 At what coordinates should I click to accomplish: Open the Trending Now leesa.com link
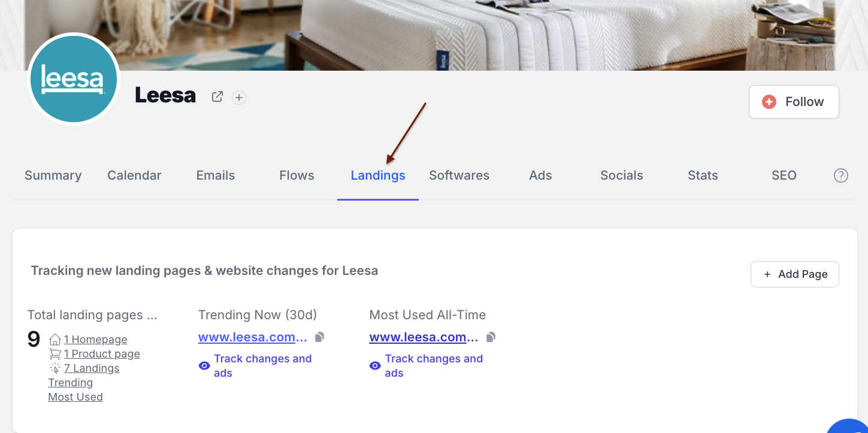(x=253, y=337)
